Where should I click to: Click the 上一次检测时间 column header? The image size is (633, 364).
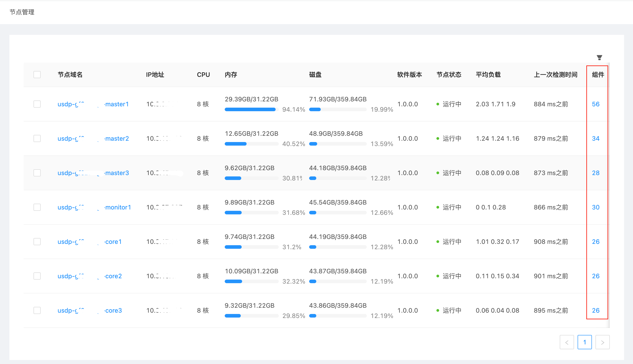pos(555,75)
